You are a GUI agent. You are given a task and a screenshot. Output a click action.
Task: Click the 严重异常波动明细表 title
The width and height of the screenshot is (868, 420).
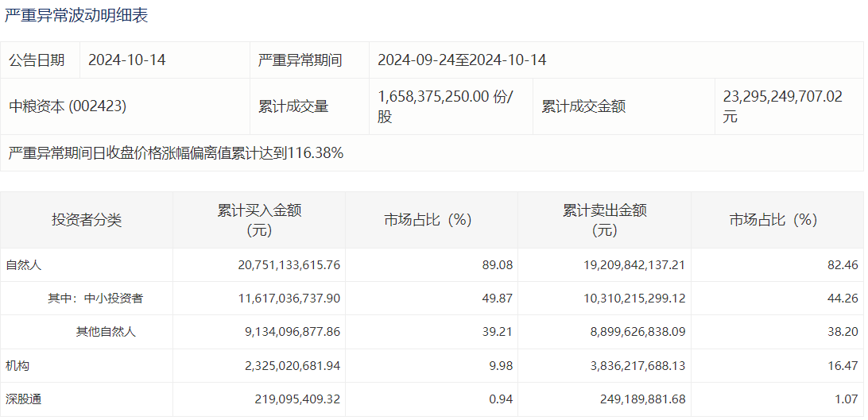[76, 16]
